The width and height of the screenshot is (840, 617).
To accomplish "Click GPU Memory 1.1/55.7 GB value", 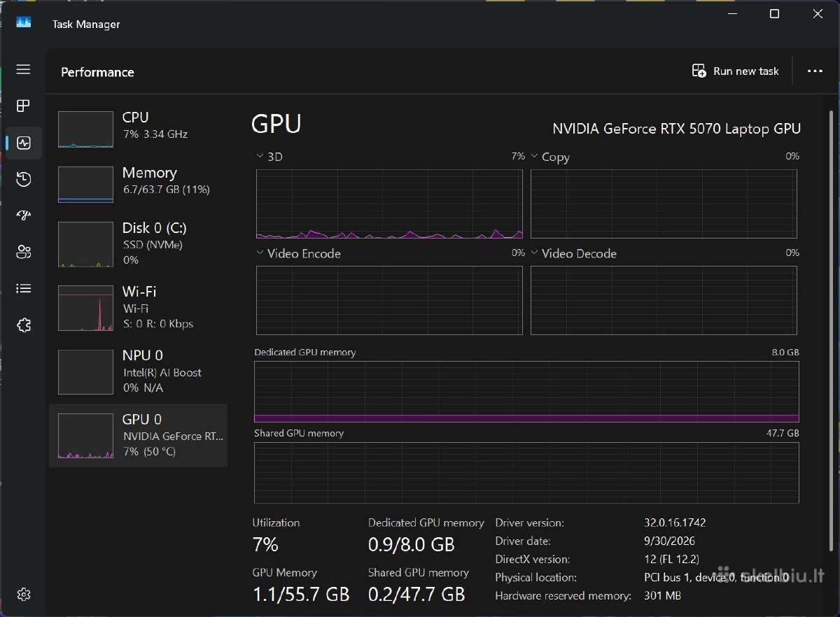I will (301, 595).
